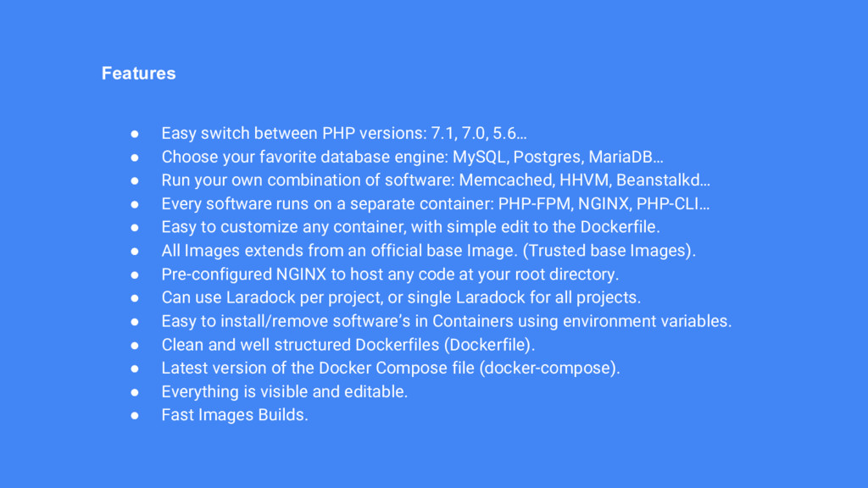Click the Memcached, HHVM, Beanstalkd line

tap(436, 180)
